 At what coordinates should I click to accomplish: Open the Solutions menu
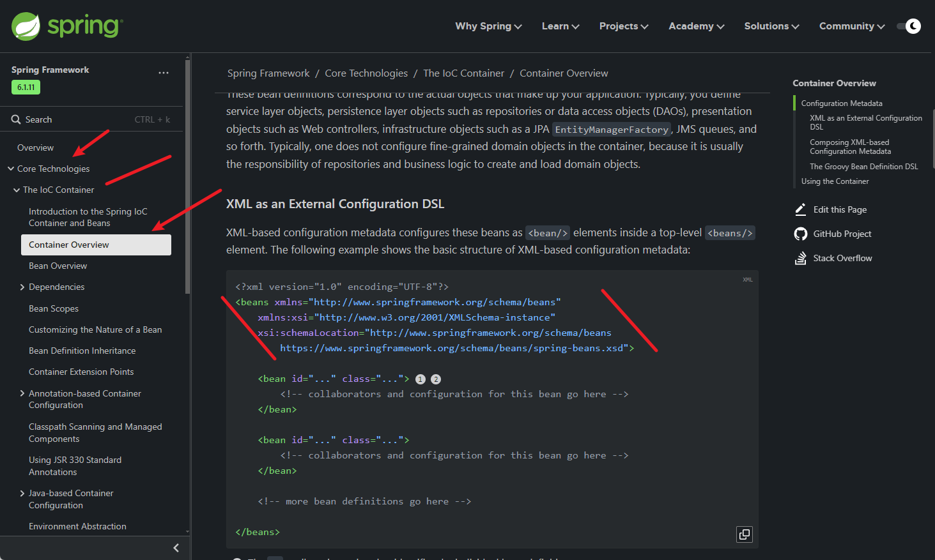(771, 26)
